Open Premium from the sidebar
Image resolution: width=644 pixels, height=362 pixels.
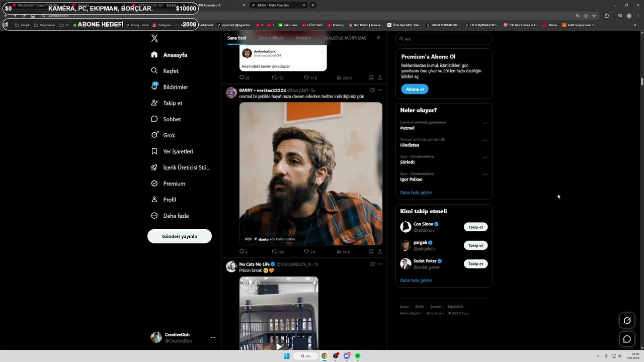tap(168, 184)
